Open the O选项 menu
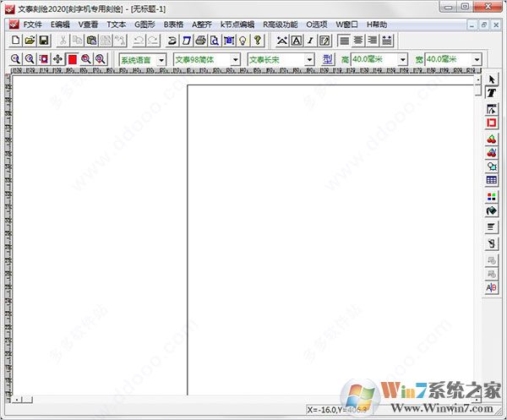 pyautogui.click(x=317, y=25)
